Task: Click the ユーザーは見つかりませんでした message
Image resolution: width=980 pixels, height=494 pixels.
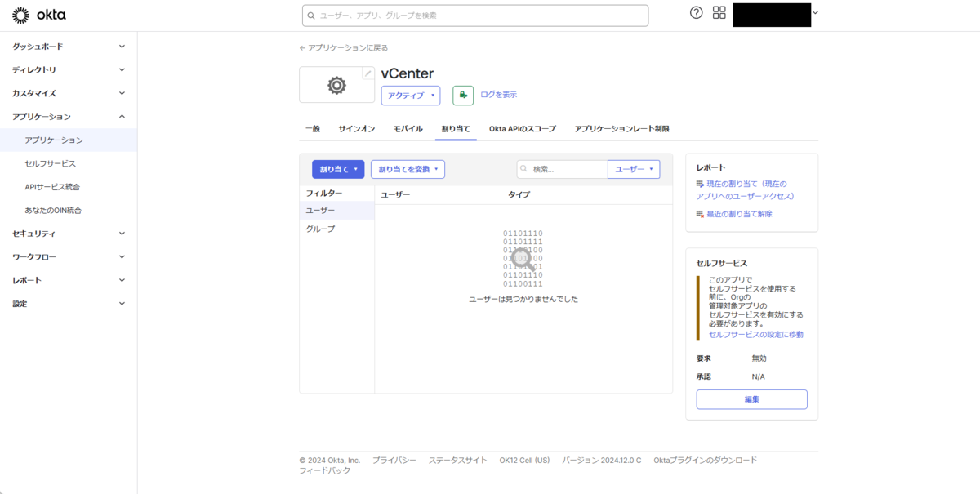Action: pos(523,300)
